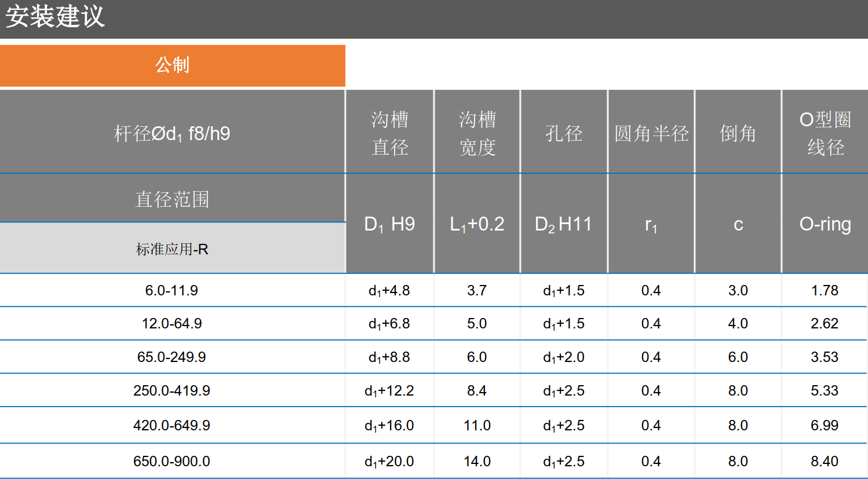Select the 沟槽直径 column header
The image size is (868, 479).
click(x=389, y=133)
